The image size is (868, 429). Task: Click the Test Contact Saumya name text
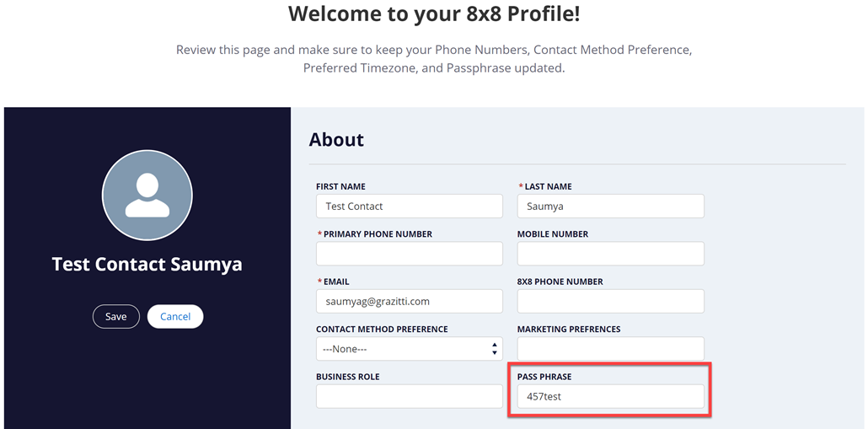coord(147,264)
